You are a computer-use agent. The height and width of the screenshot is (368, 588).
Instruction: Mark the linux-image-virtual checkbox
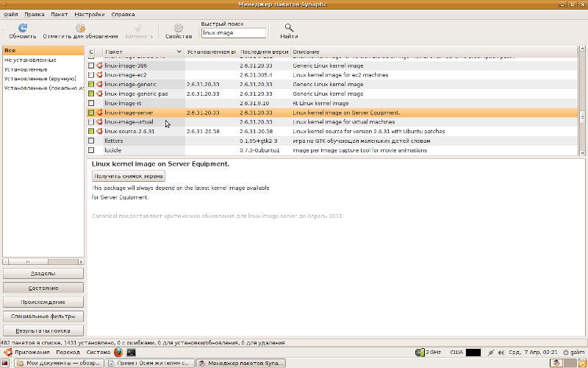click(90, 121)
